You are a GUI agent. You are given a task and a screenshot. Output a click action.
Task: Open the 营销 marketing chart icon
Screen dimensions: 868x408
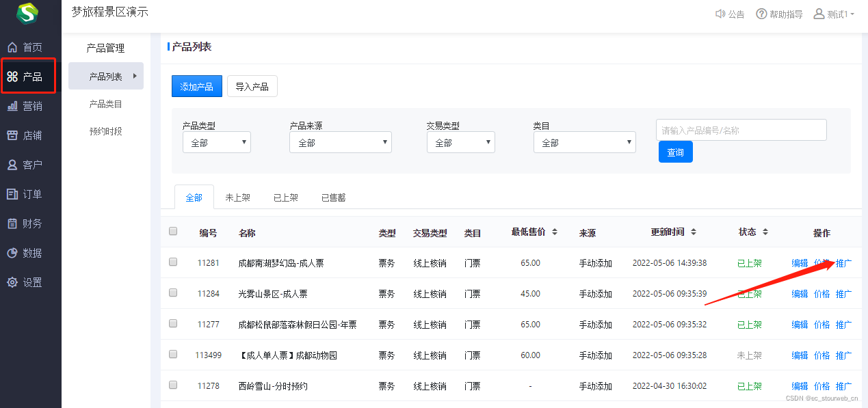12,106
